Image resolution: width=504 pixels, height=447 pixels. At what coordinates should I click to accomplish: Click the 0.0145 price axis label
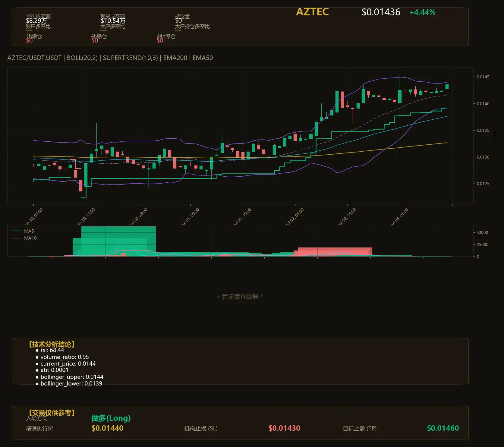pos(483,77)
